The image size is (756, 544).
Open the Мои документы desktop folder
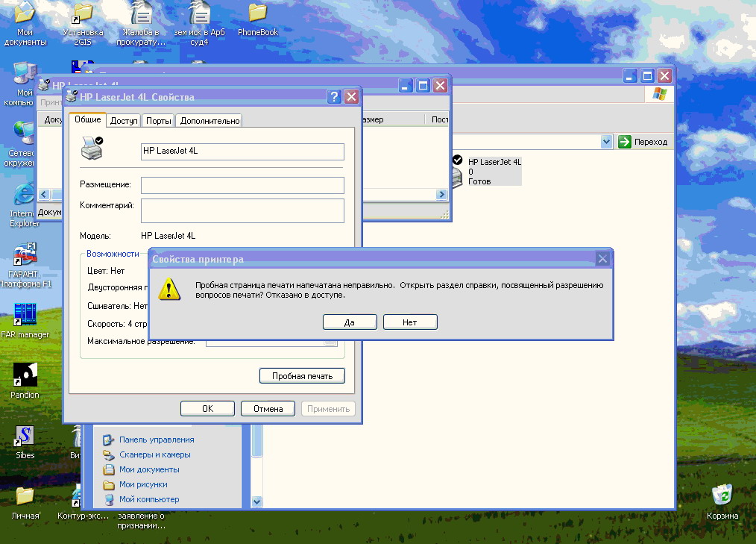pos(25,23)
